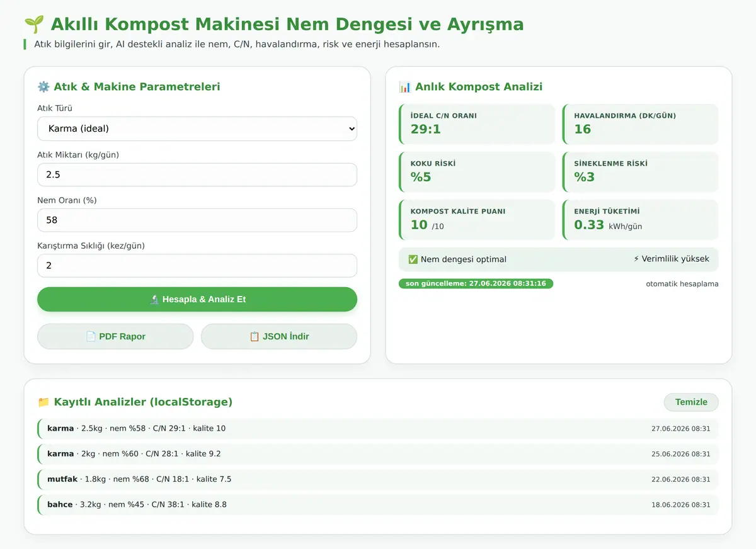Viewport: 756px width, 549px height.
Task: Click the green checkmark icon beside Nem dengesi optimal
Action: pyautogui.click(x=413, y=259)
